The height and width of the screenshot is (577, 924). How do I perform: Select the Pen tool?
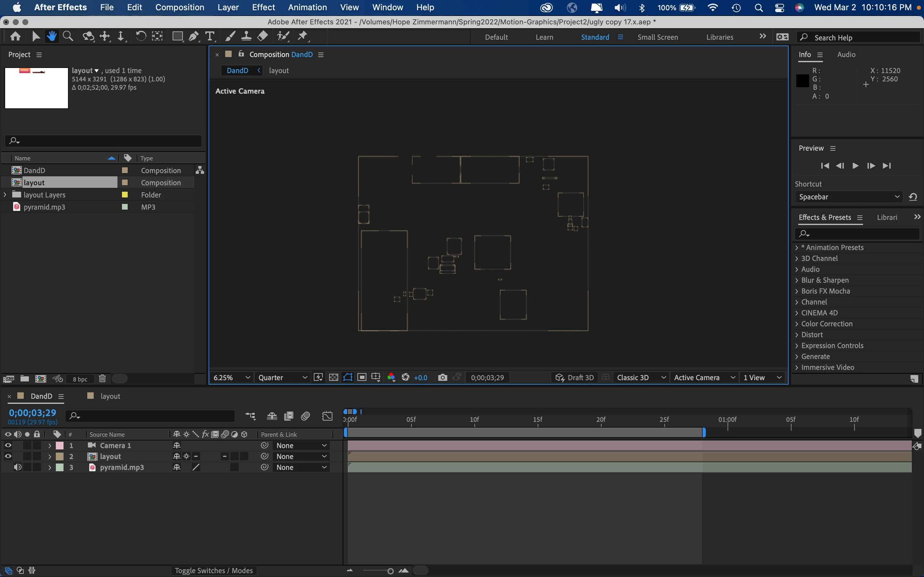click(x=193, y=36)
